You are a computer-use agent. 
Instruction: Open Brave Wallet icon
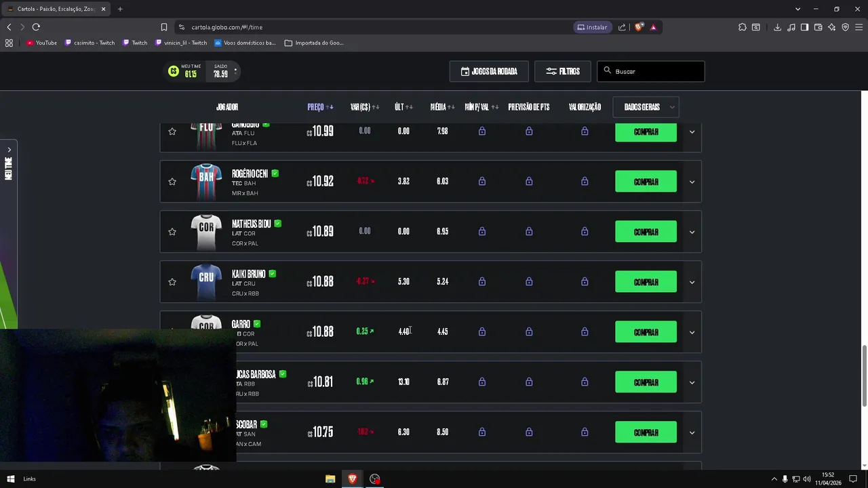pyautogui.click(x=818, y=27)
